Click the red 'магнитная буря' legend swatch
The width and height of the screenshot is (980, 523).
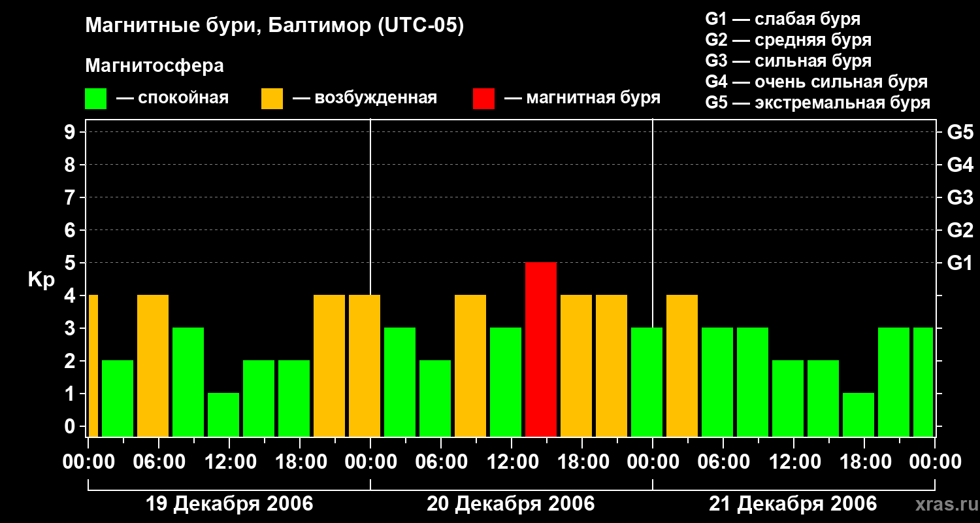[x=483, y=99]
